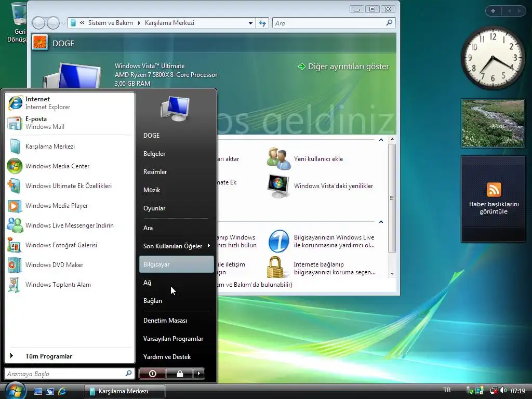
Task: Click the network status tray icon
Action: pos(494,391)
